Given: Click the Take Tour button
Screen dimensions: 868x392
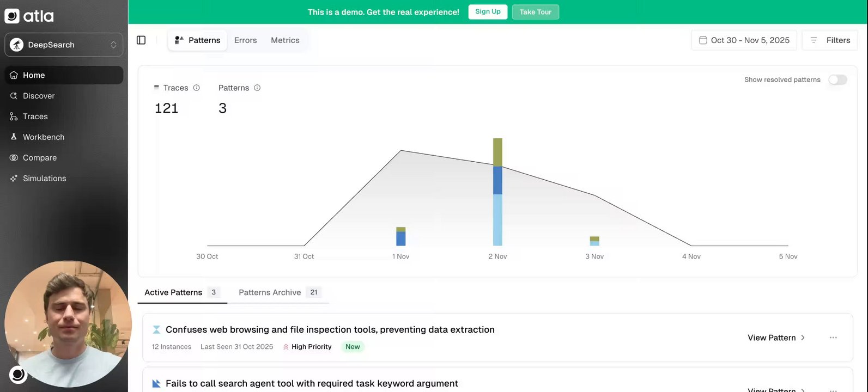Looking at the screenshot, I should coord(535,12).
